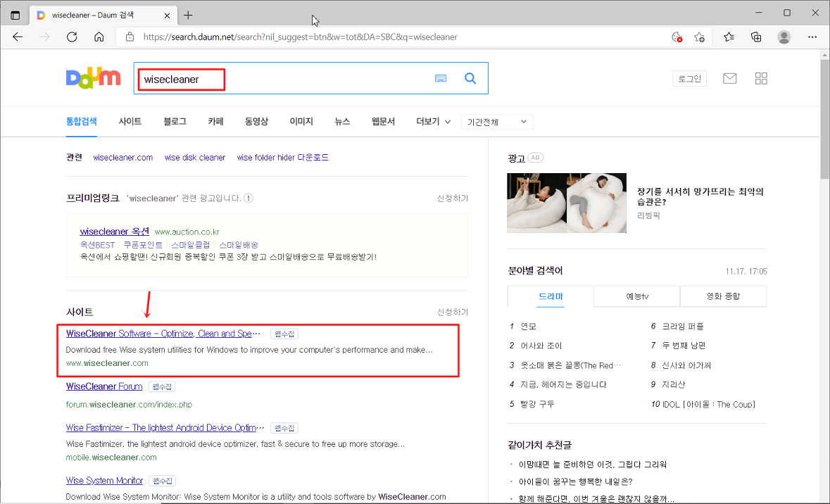This screenshot has width=830, height=504.
Task: Click the pillow ad thumbnail image
Action: [x=567, y=203]
